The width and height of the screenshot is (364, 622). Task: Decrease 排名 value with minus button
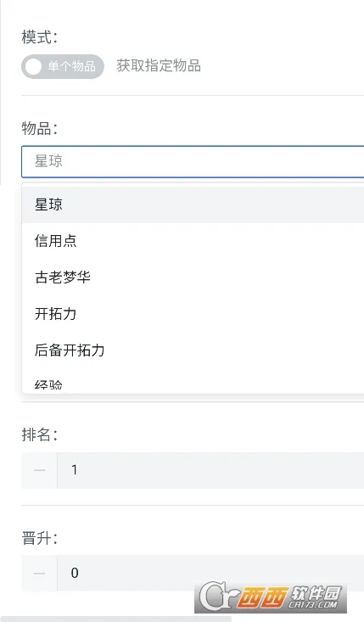[x=39, y=470]
